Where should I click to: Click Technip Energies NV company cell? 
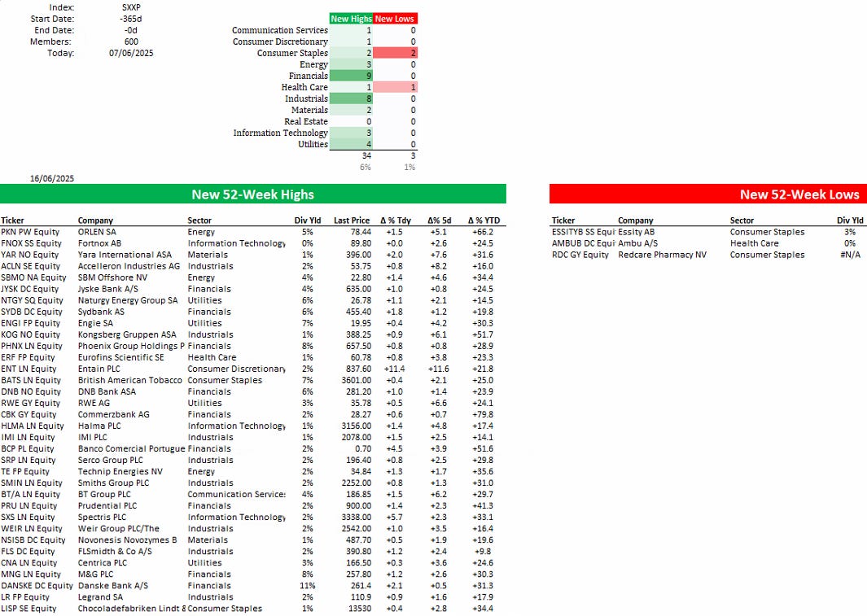[120, 472]
